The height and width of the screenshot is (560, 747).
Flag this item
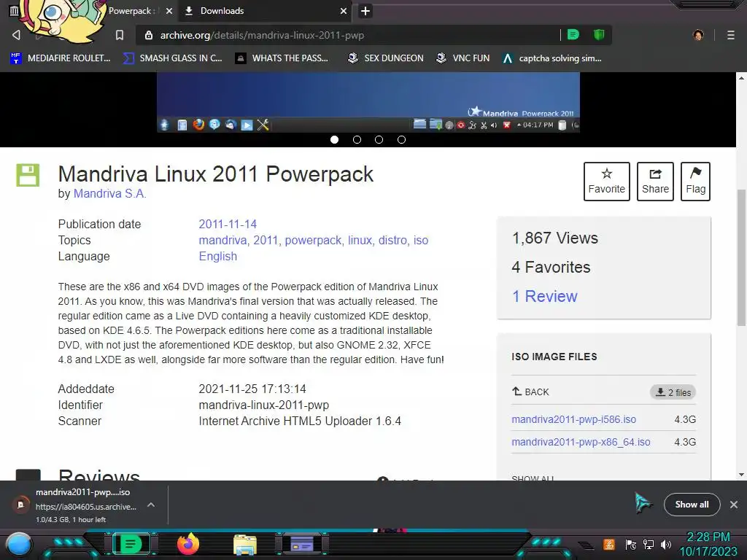click(695, 182)
